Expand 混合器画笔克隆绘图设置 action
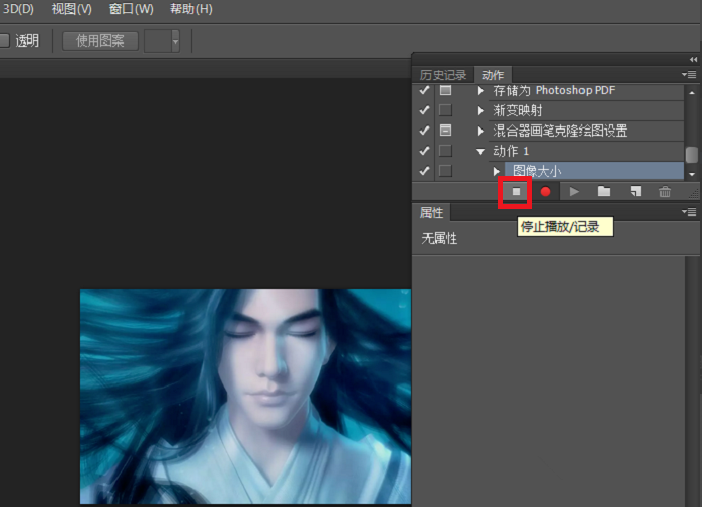Viewport: 702px width, 507px height. [x=480, y=131]
